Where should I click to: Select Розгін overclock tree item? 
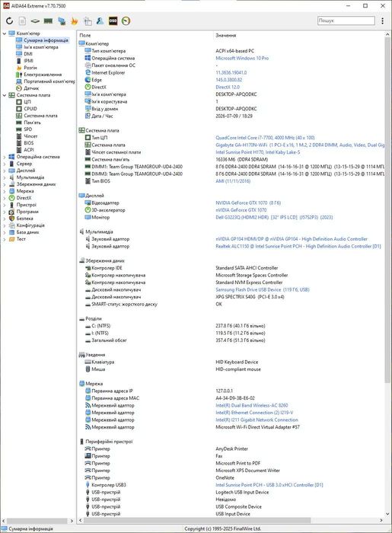(x=30, y=68)
